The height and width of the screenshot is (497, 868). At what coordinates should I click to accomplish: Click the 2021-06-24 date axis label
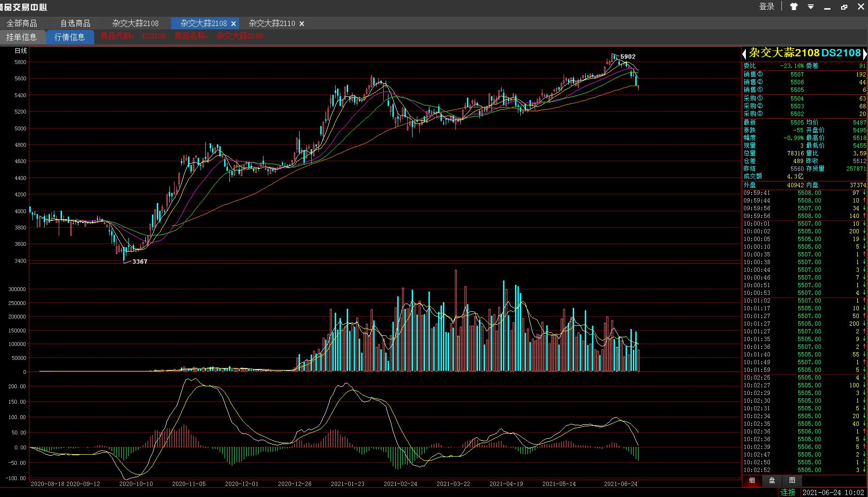(621, 484)
